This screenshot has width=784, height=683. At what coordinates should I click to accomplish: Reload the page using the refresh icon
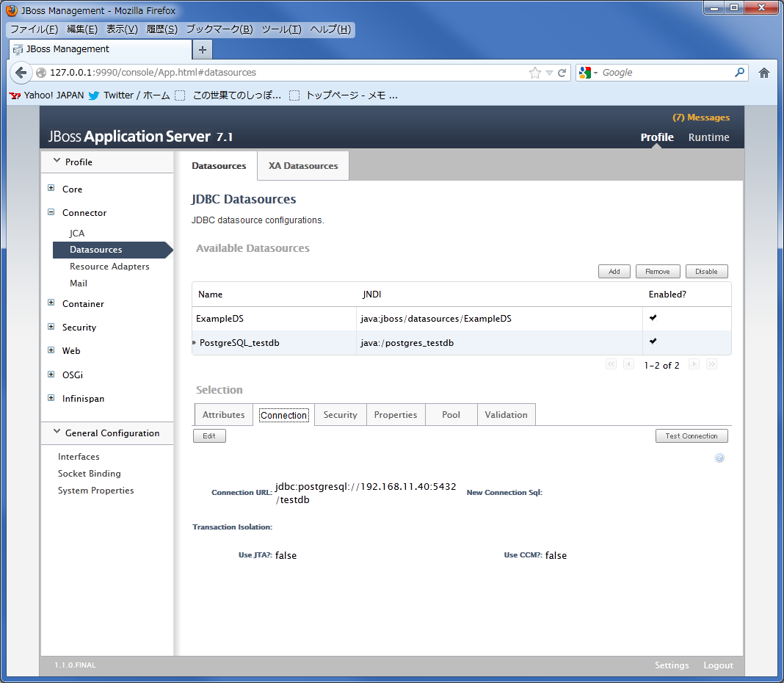click(562, 73)
